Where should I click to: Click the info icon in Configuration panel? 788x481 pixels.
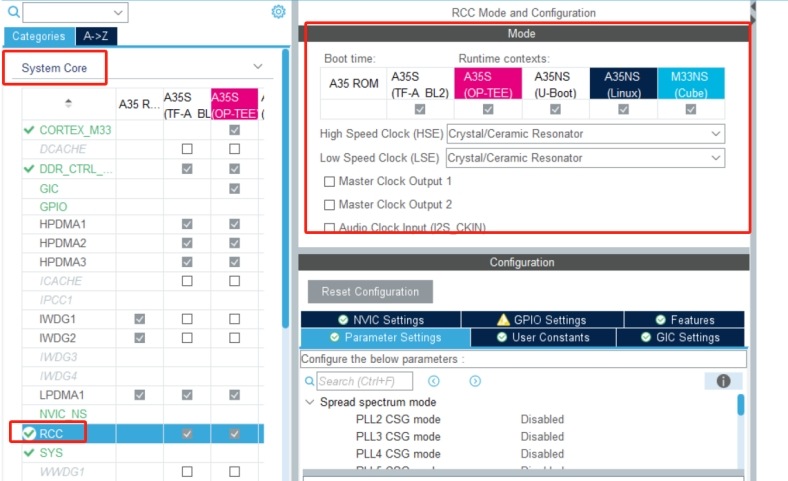[x=723, y=381]
